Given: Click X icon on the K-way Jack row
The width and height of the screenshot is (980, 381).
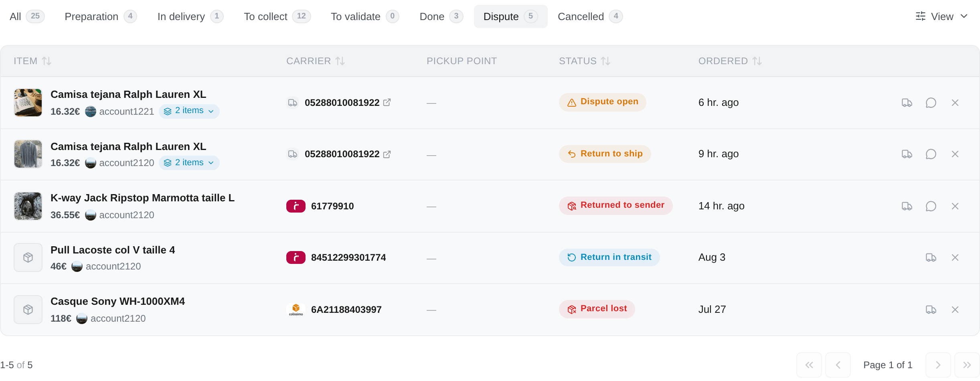Looking at the screenshot, I should click(955, 206).
